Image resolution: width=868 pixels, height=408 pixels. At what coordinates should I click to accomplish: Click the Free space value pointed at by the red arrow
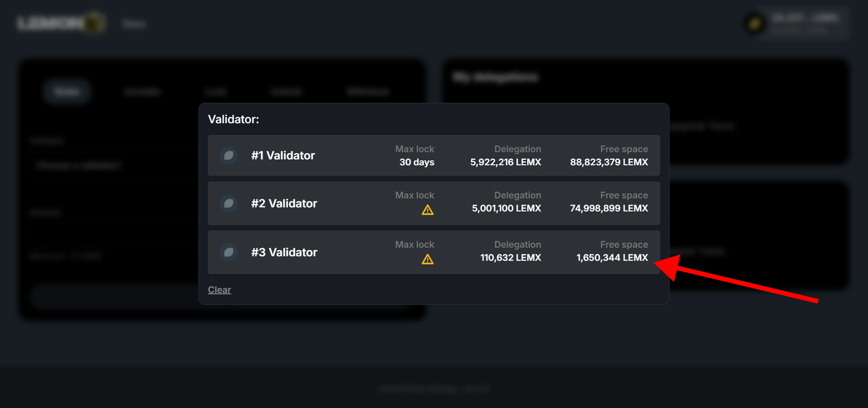pos(611,258)
